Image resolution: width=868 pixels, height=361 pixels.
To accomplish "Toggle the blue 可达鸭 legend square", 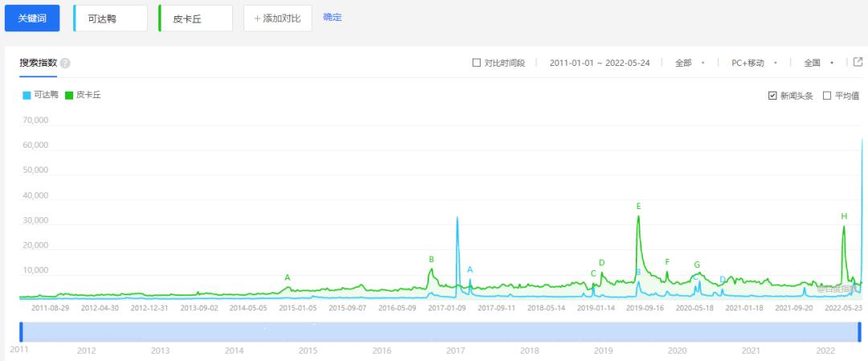I will tap(27, 95).
